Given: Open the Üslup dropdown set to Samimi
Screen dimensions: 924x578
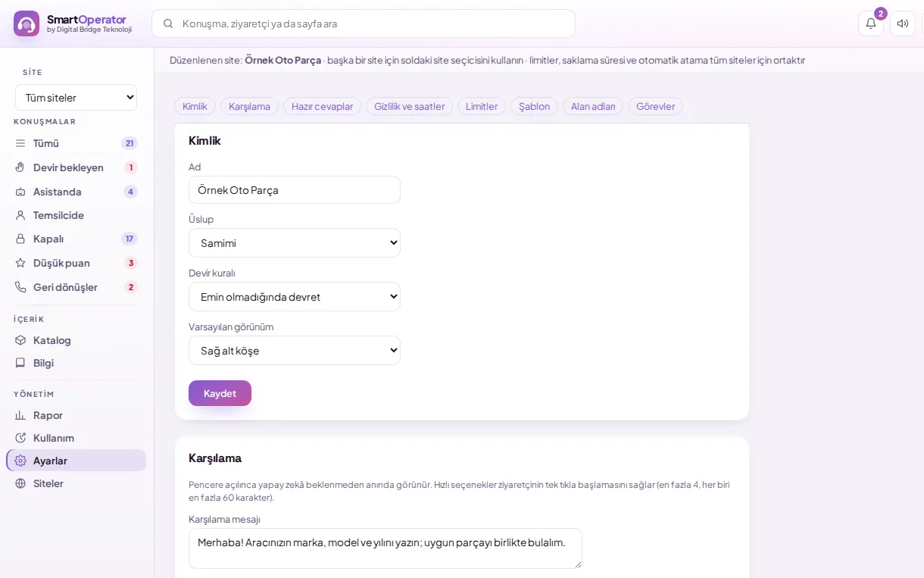Looking at the screenshot, I should (x=295, y=243).
